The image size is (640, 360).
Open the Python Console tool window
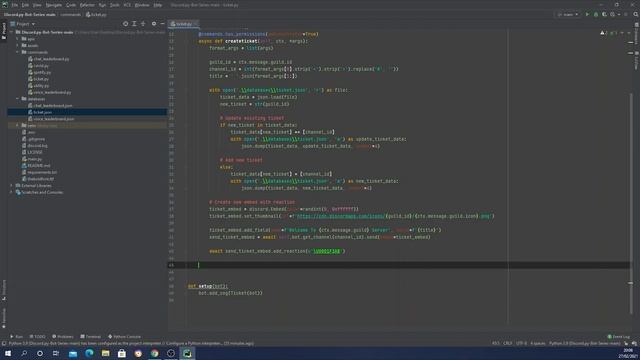pyautogui.click(x=124, y=337)
